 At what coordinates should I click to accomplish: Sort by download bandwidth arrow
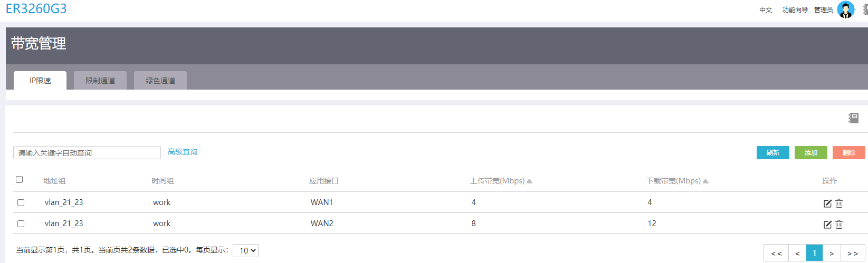(x=705, y=181)
